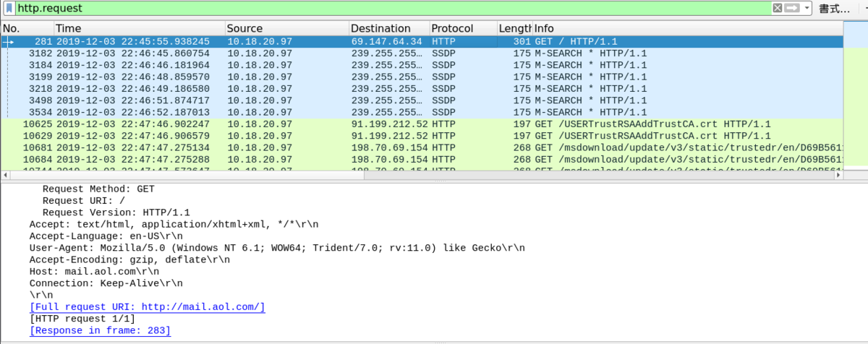The image size is (868, 344).
Task: Select packet number 3534
Action: click(422, 112)
